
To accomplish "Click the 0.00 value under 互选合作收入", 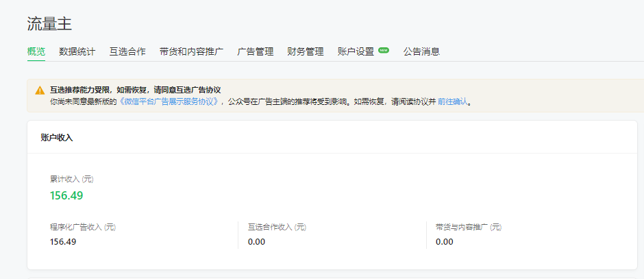I will pyautogui.click(x=257, y=241).
